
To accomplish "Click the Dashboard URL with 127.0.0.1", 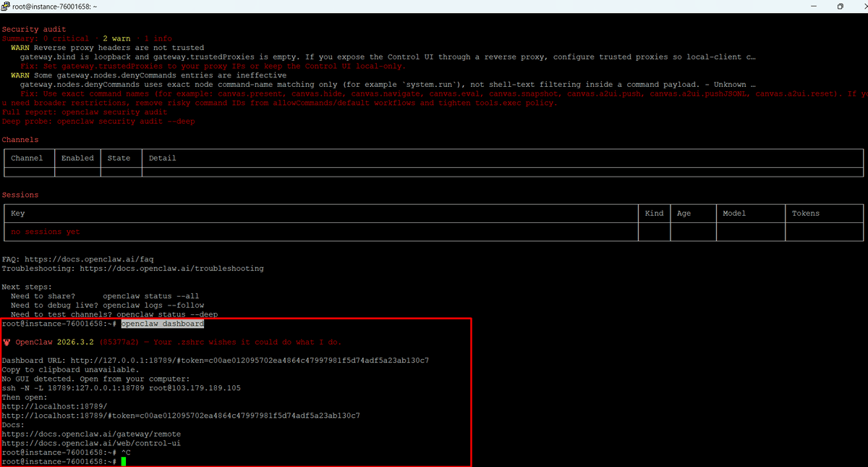I will click(250, 361).
